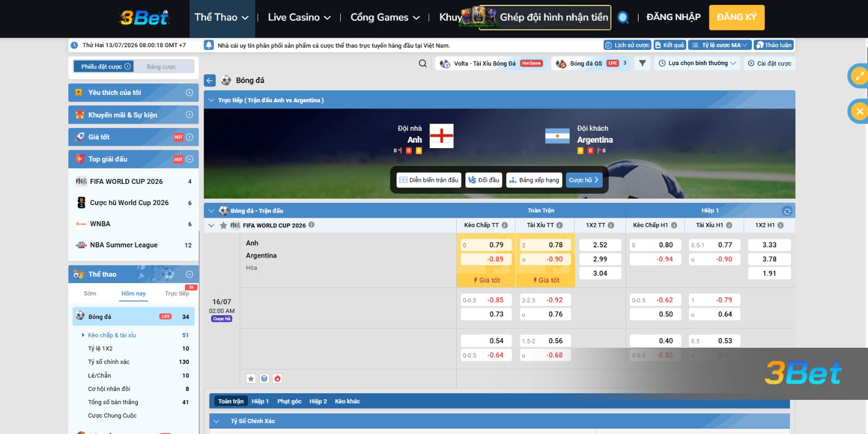Click info icon beside 1X2 H1
The width and height of the screenshot is (868, 434).
[780, 225]
